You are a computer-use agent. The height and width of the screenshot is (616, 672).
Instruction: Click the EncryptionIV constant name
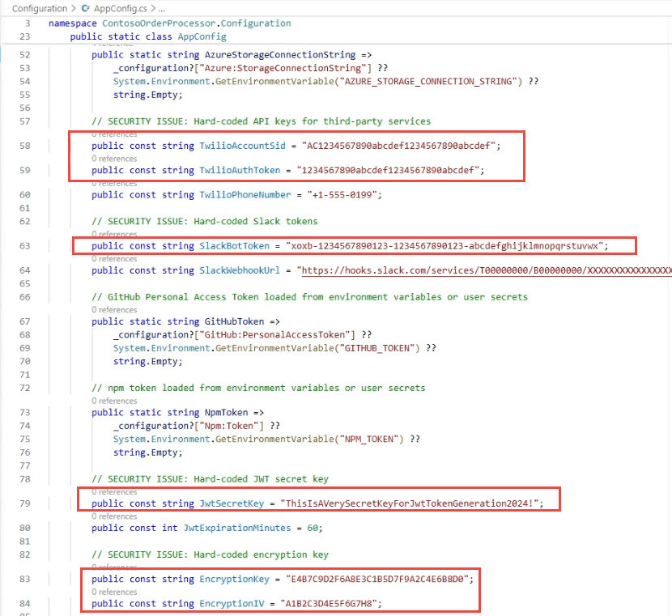(x=232, y=604)
